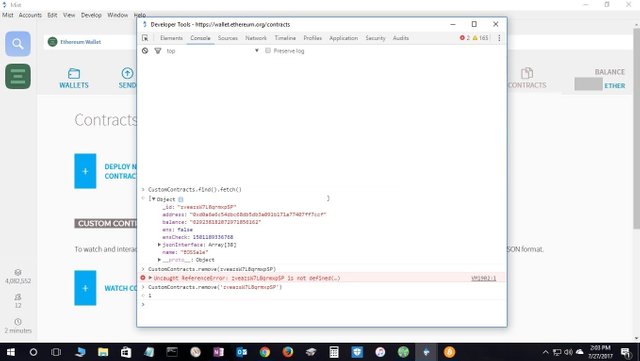This screenshot has height=361, width=640.
Task: Open Chrome from the taskbar
Action: 264,352
